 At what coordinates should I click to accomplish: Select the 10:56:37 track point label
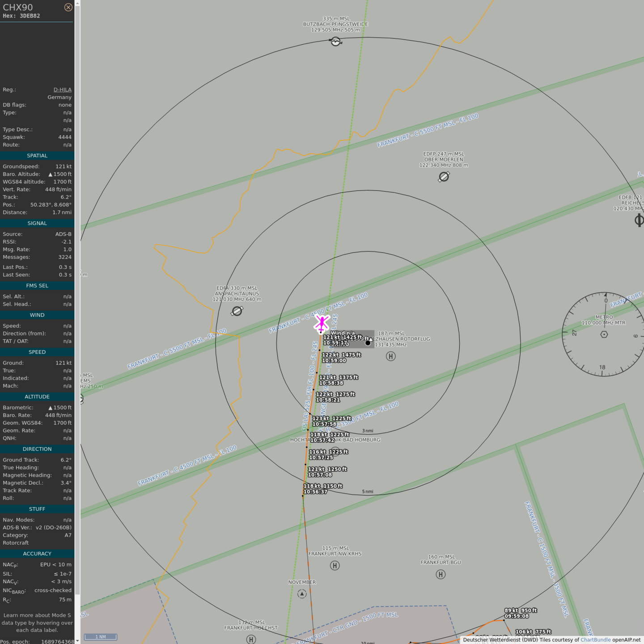pos(315,492)
